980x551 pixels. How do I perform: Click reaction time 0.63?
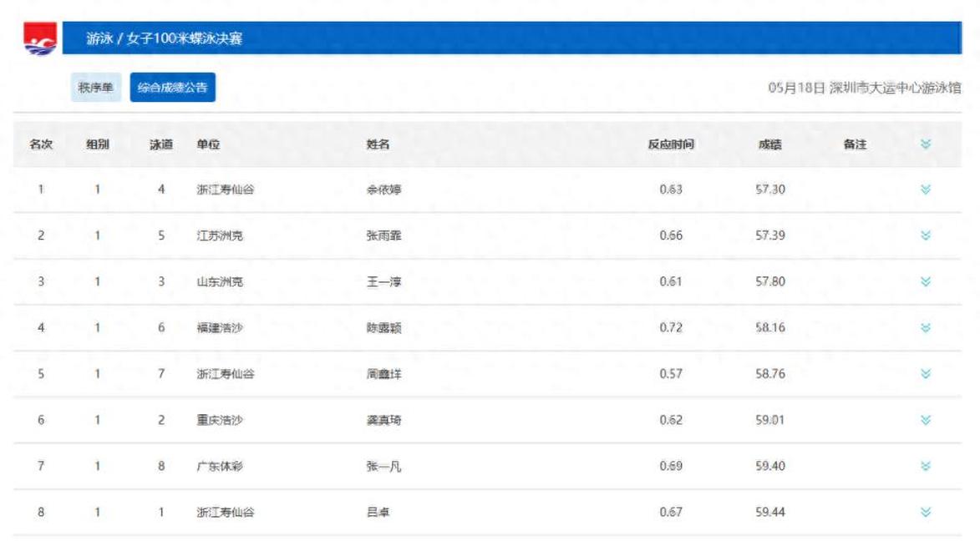point(671,190)
